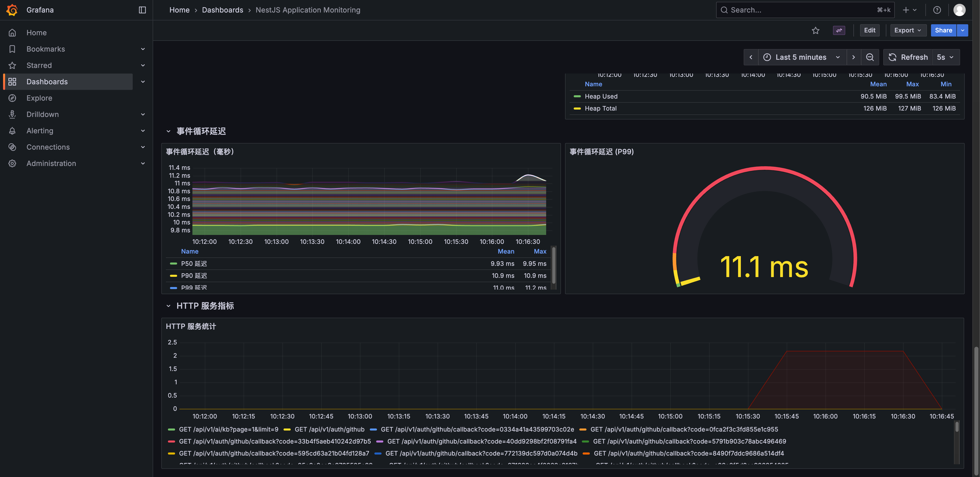Star this dashboard as favorite

[815, 30]
